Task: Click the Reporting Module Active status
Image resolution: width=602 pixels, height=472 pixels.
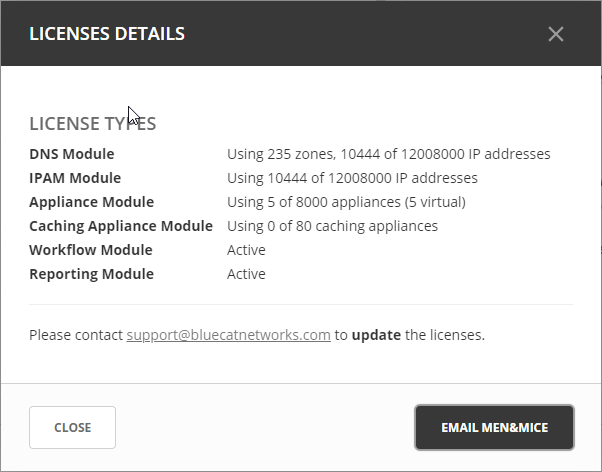Action: pyautogui.click(x=246, y=274)
